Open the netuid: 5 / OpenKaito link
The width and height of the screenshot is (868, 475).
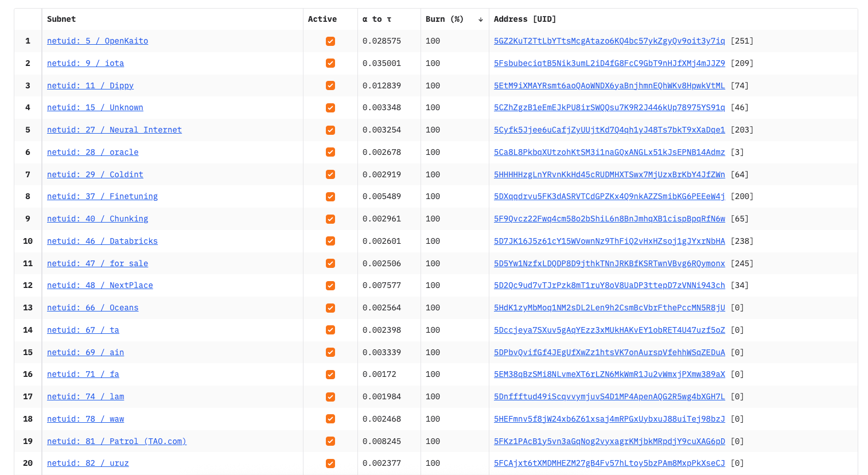98,41
